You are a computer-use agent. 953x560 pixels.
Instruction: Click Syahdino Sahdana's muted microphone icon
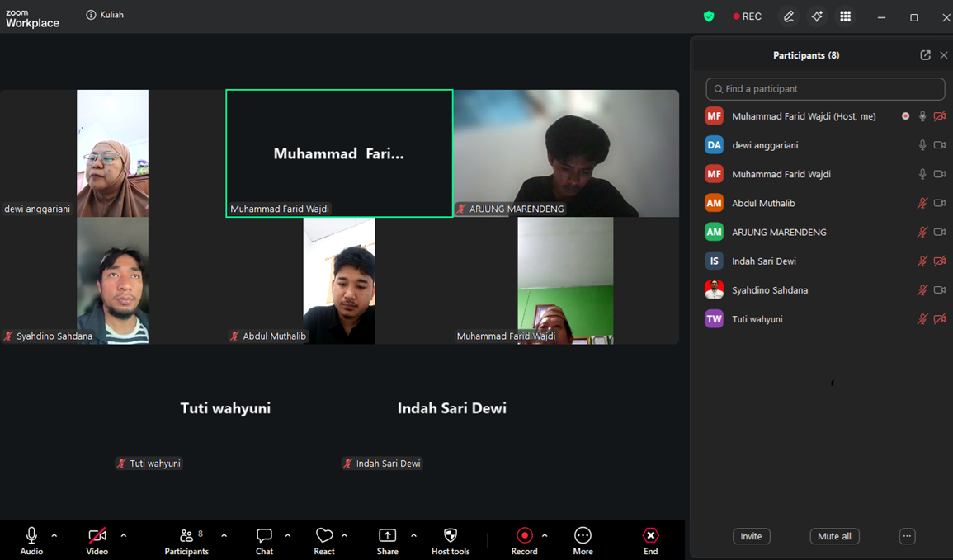point(922,290)
